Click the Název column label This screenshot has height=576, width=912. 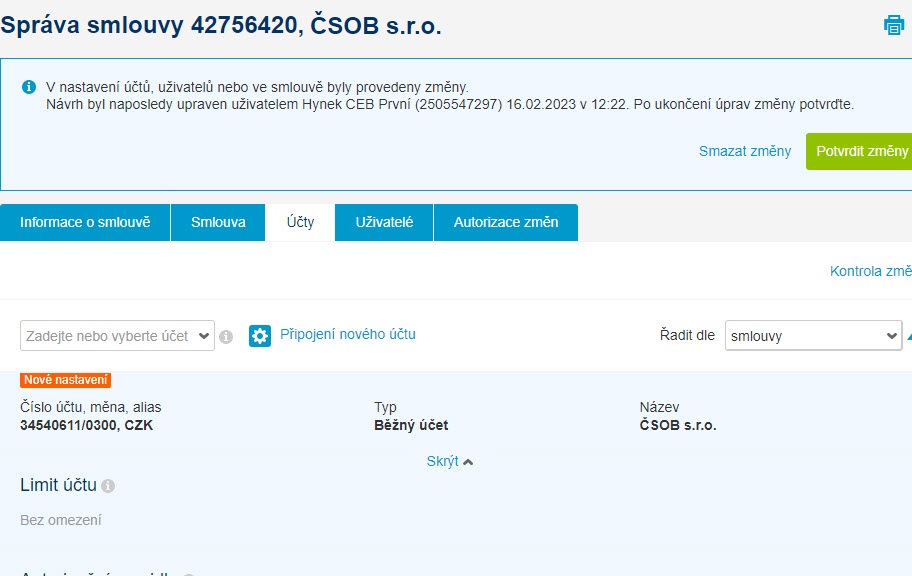point(660,407)
